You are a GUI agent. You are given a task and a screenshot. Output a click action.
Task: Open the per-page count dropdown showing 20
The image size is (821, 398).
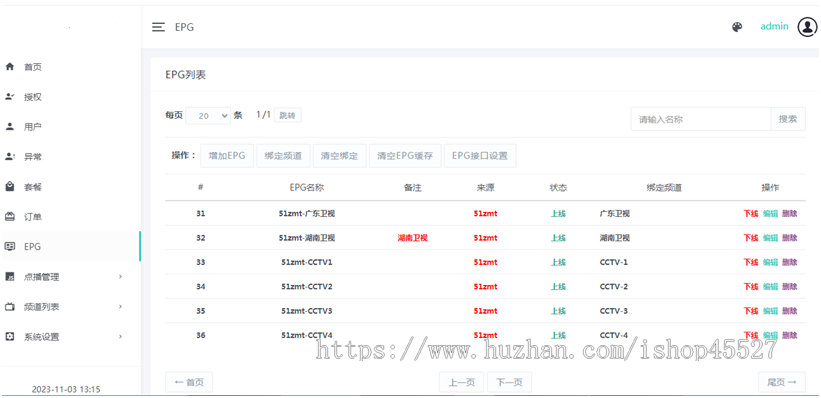tap(208, 116)
